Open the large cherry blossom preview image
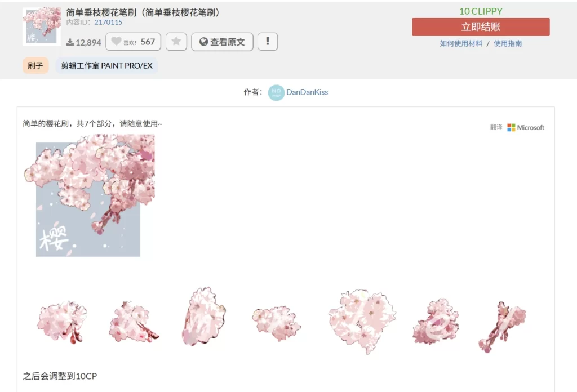577x392 pixels. 89,195
